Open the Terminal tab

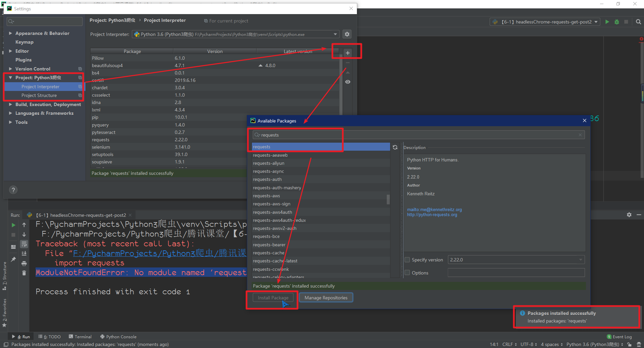tap(80, 337)
